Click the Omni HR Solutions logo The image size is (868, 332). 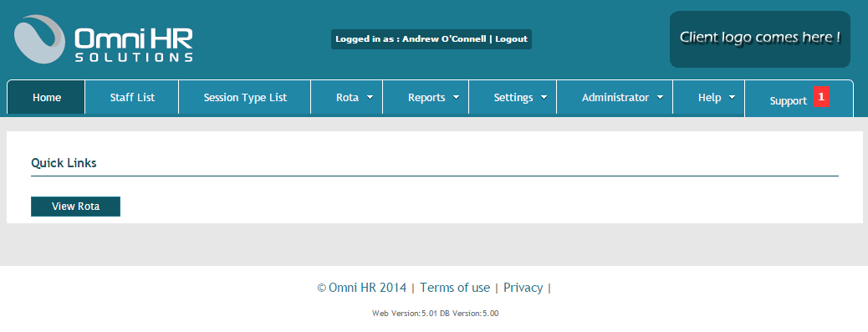tap(104, 38)
